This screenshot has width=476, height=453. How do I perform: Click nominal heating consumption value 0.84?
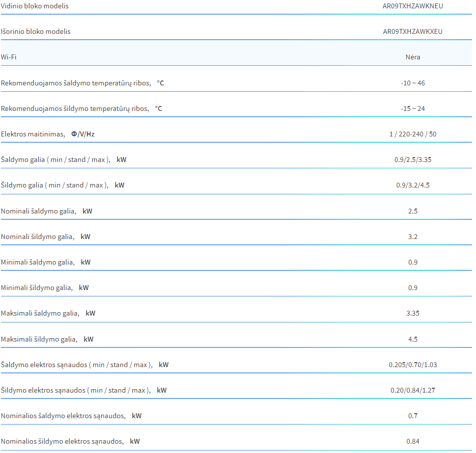413,441
